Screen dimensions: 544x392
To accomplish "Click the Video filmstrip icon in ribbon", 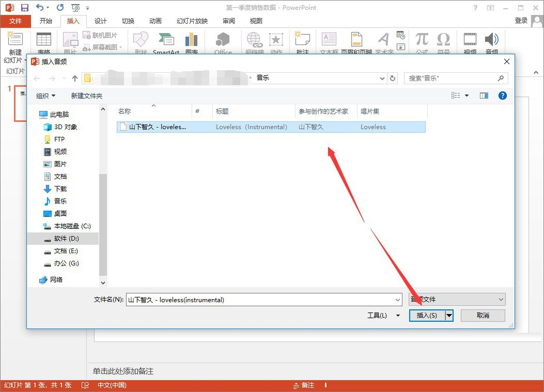I will point(470,39).
